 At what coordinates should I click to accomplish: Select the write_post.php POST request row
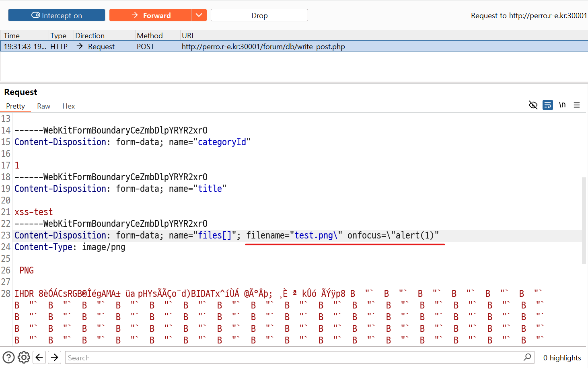point(294,46)
